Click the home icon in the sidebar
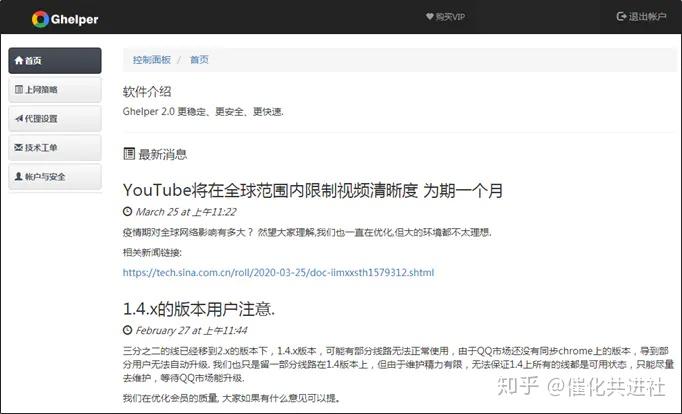The height and width of the screenshot is (414, 682). tap(19, 60)
